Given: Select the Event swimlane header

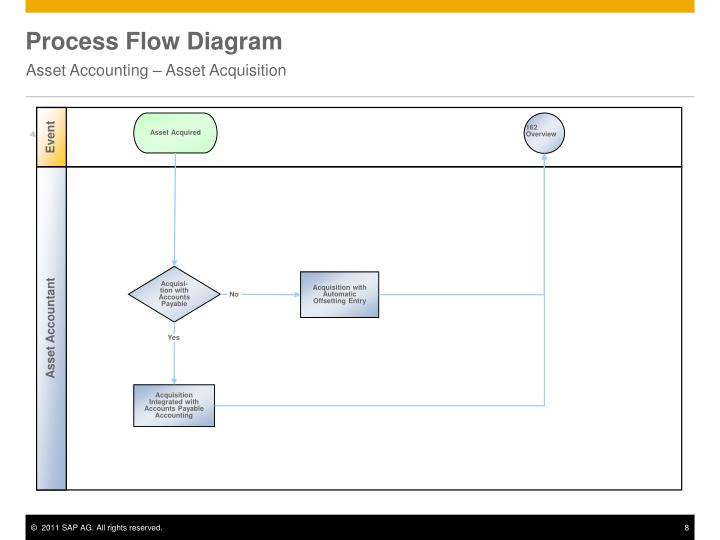Looking at the screenshot, I should coord(51,137).
